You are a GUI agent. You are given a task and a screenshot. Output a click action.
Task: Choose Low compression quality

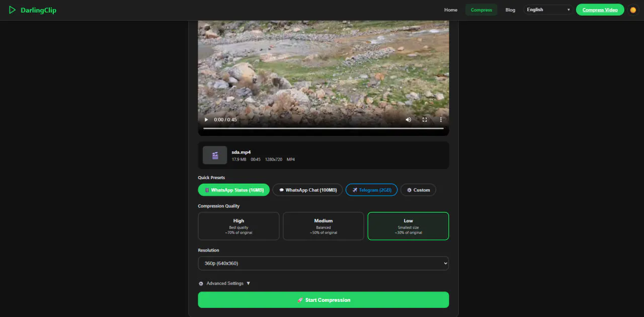coord(408,226)
